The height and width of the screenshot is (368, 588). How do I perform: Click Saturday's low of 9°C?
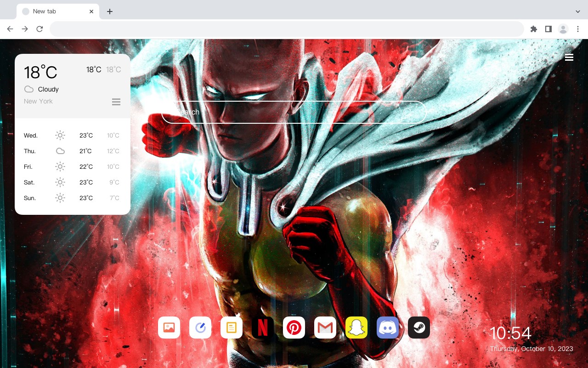click(x=114, y=182)
